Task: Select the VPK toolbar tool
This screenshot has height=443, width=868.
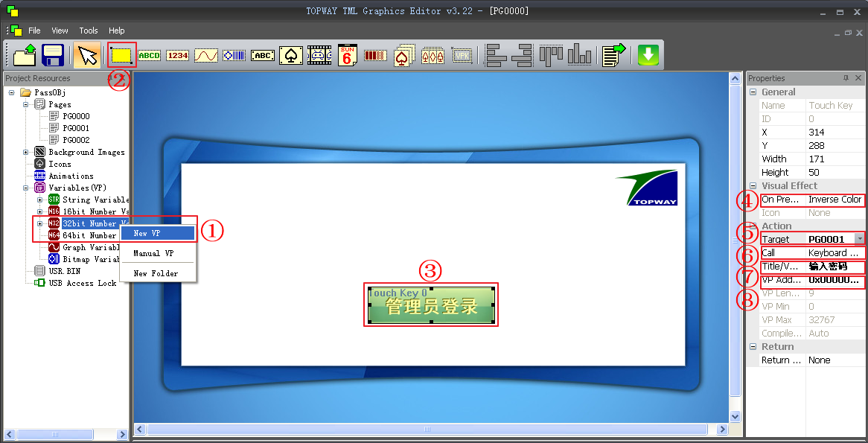Action: (461, 55)
